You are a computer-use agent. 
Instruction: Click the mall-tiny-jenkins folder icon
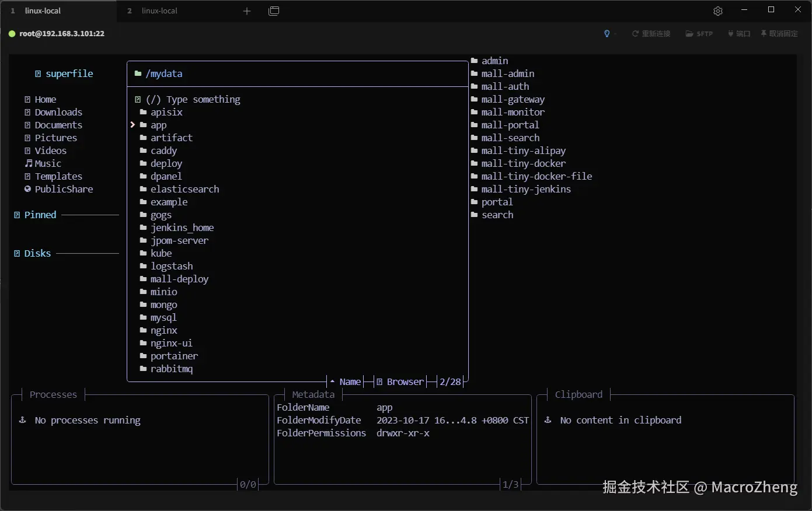[475, 190]
